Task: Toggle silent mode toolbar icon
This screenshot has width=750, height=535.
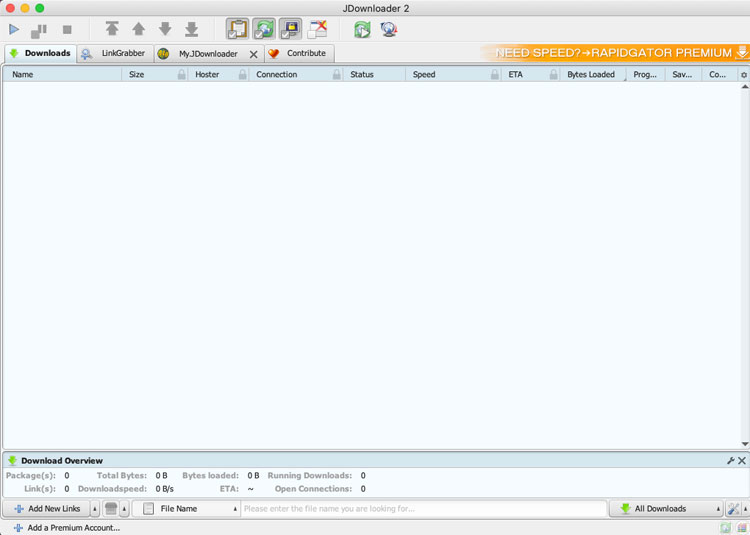Action: pos(317,29)
